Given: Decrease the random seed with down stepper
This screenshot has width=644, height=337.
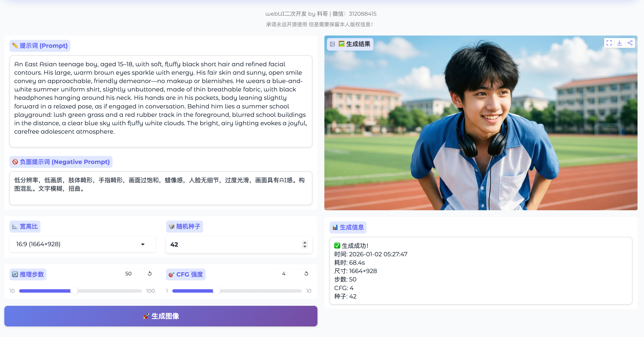Looking at the screenshot, I should 305,247.
